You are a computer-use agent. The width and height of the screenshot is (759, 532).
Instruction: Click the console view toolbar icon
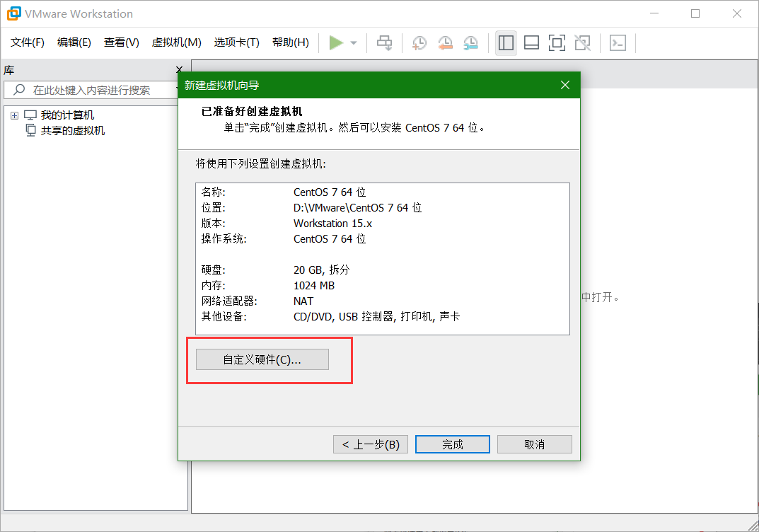tap(618, 42)
